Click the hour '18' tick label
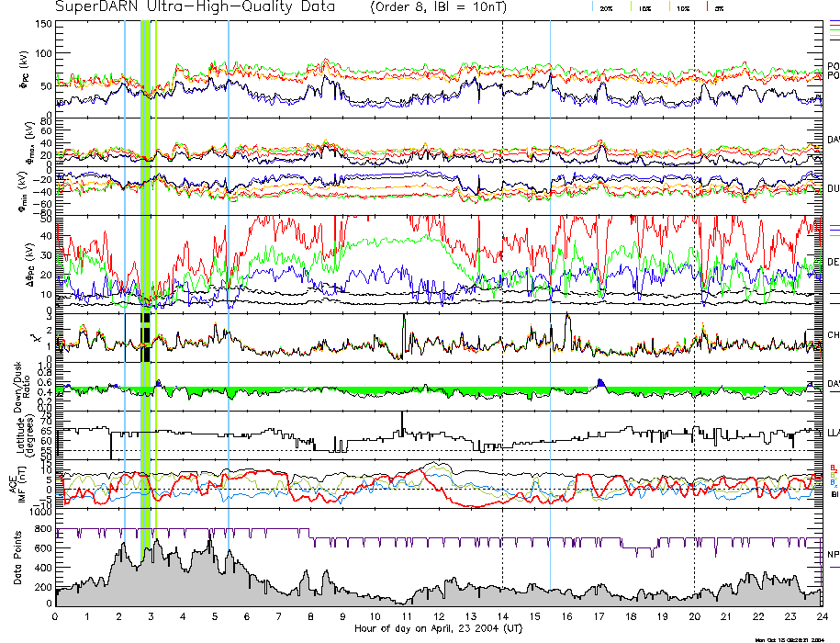 pyautogui.click(x=631, y=616)
